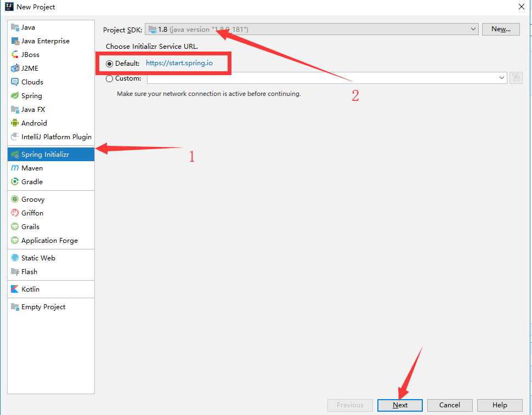Viewport: 532px width, 415px height.
Task: Select Spring Initializr project type
Action: coord(51,154)
